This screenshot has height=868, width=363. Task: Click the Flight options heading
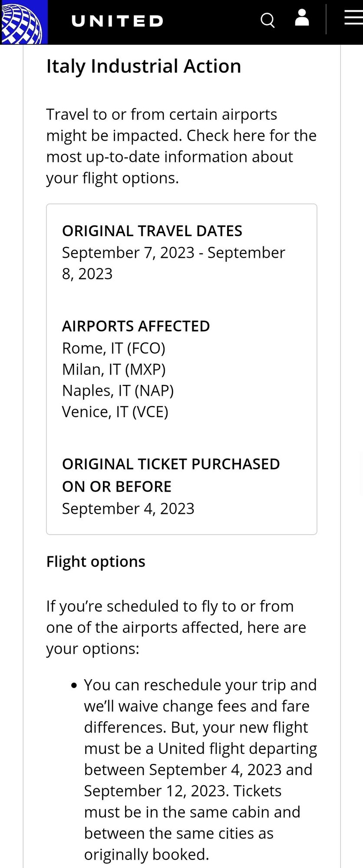coord(96,561)
